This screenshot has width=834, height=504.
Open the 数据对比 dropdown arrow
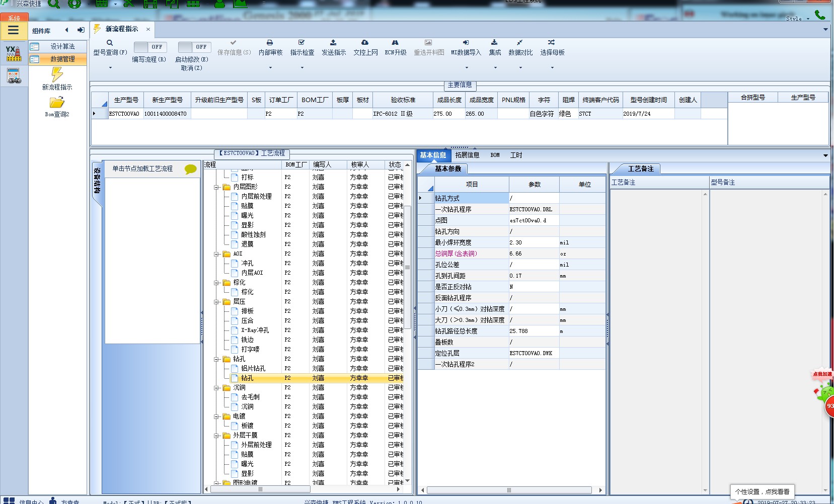(520, 67)
